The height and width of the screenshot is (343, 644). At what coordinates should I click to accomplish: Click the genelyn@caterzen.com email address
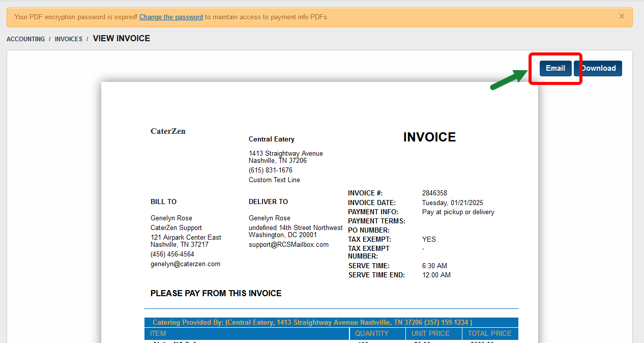pos(185,264)
